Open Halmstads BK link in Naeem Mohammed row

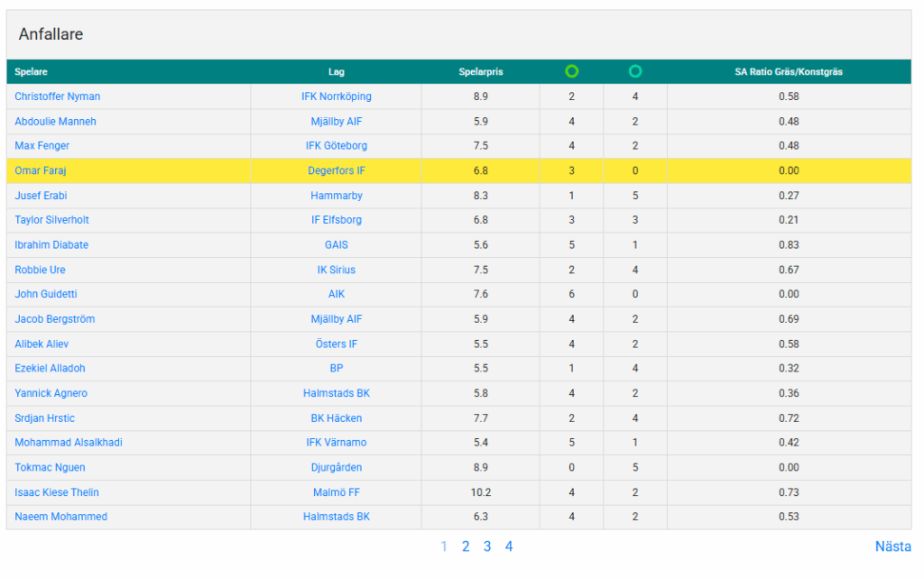(337, 516)
